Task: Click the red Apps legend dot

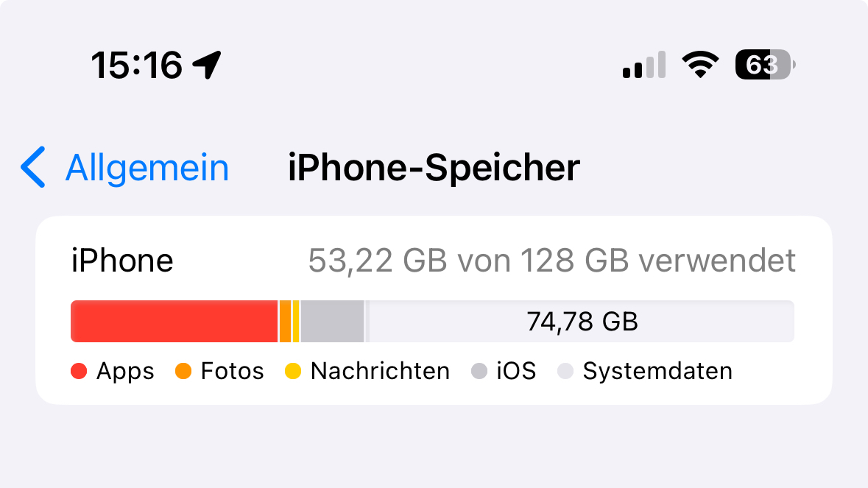Action: [x=79, y=371]
